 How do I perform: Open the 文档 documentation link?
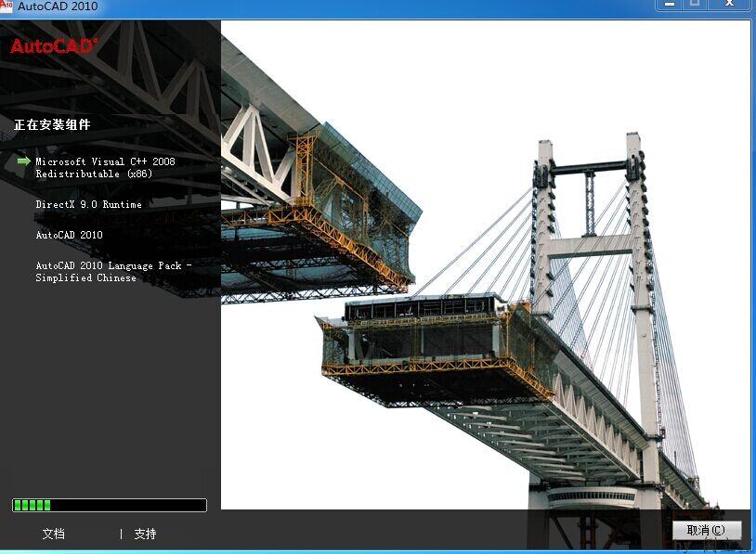coord(54,534)
